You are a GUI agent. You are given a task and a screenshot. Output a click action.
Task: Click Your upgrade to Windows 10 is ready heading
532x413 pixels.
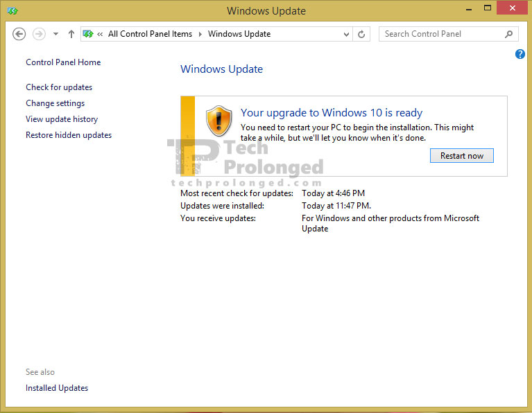point(332,112)
